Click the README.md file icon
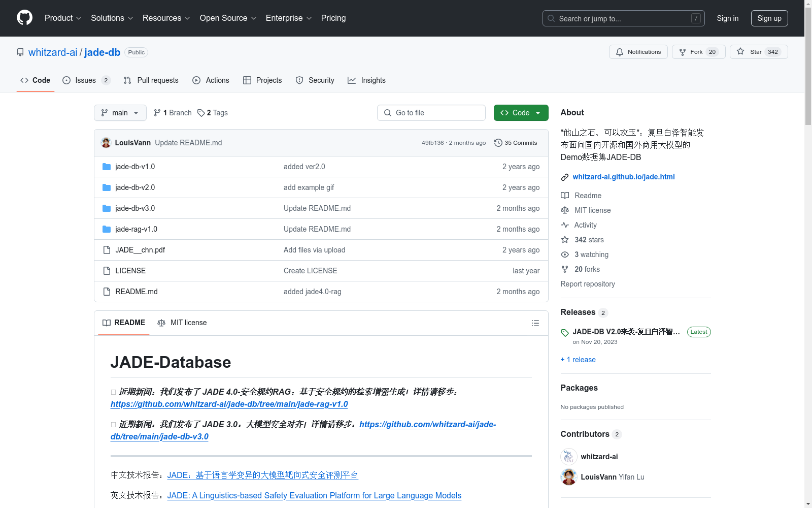Viewport: 812px width, 508px height. click(107, 292)
